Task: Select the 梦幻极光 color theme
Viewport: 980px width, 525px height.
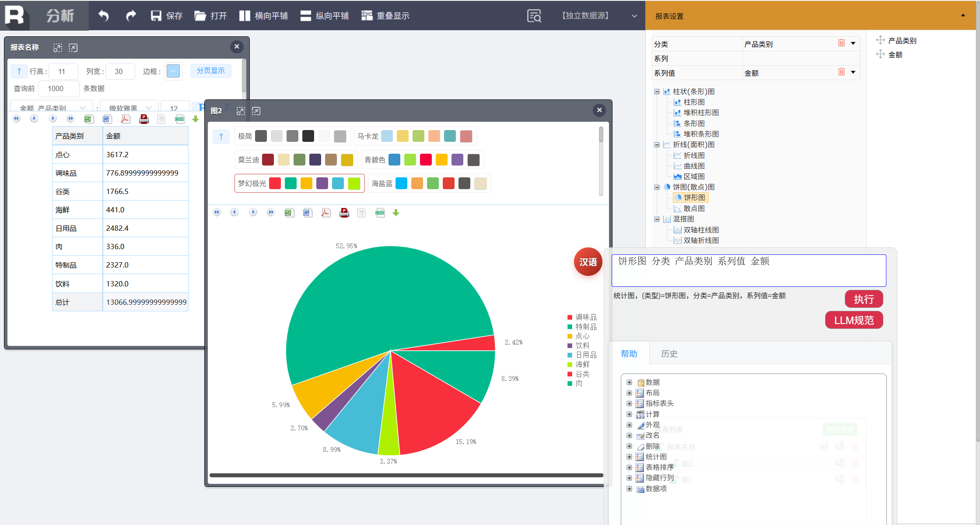Action: coord(252,183)
